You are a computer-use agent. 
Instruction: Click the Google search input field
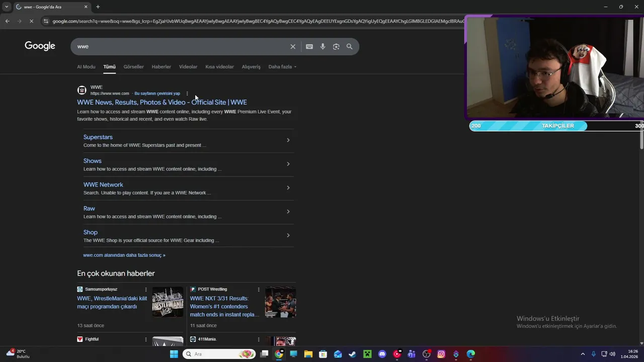[x=181, y=46]
